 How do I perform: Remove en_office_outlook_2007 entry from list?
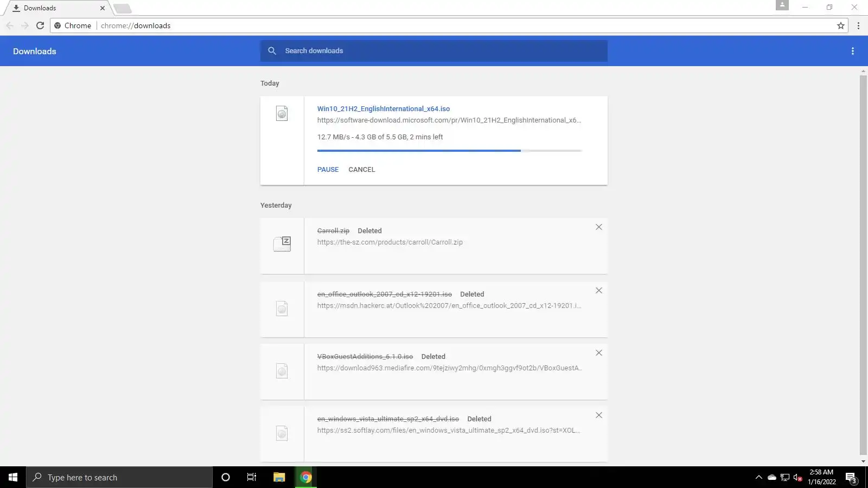599,291
